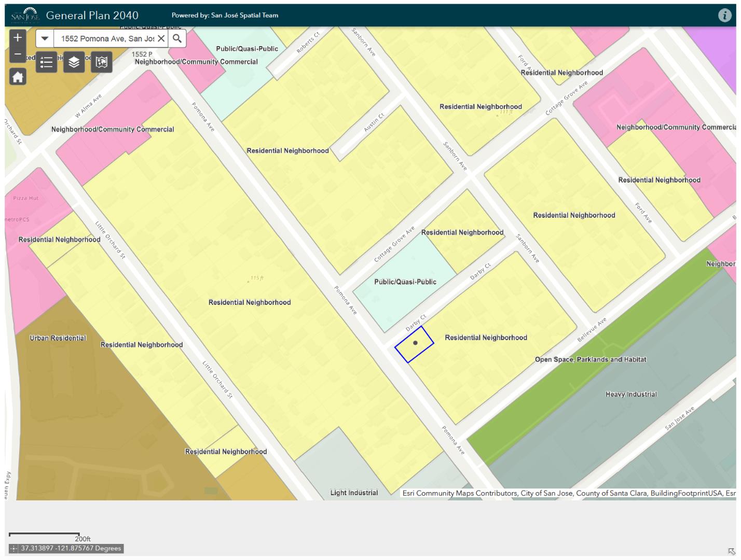741x560 pixels.
Task: Clear the address search text
Action: (x=161, y=38)
